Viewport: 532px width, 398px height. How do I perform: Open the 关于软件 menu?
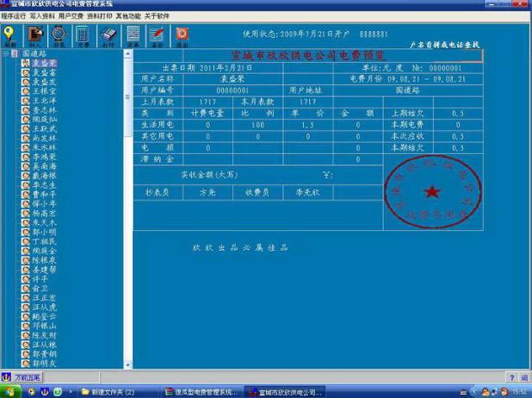[x=157, y=16]
